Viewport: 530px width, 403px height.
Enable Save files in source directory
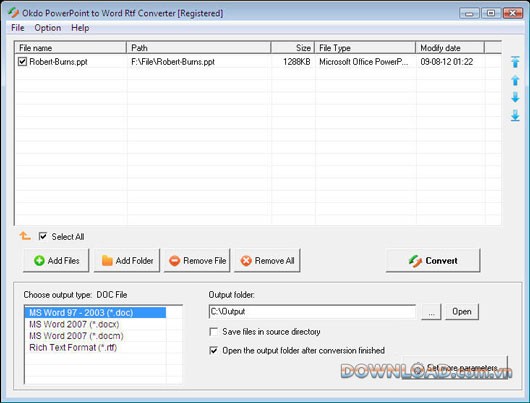(214, 332)
